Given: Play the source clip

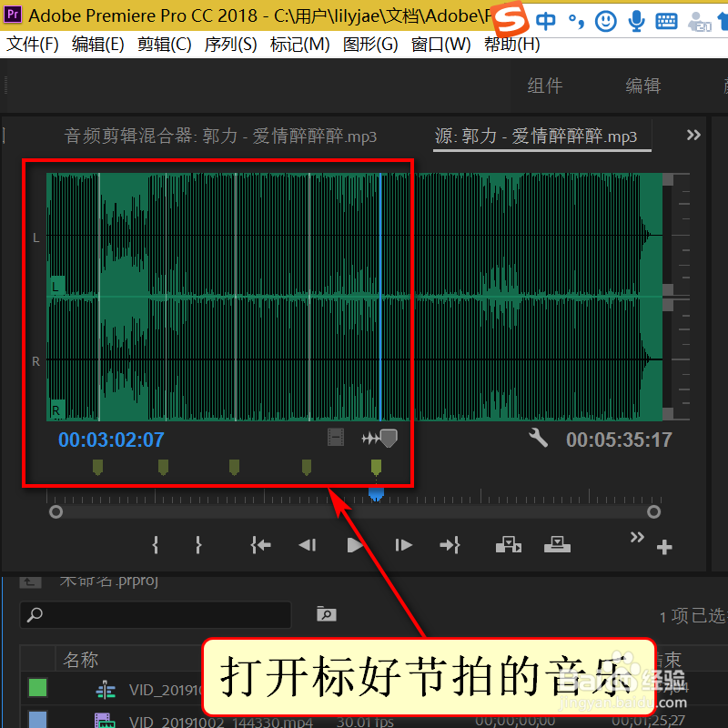Looking at the screenshot, I should coord(354,544).
